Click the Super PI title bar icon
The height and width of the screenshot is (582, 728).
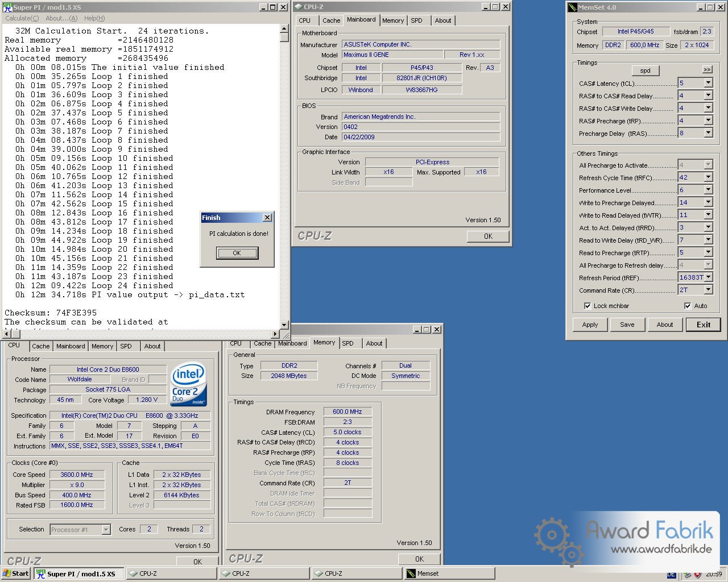coord(7,7)
